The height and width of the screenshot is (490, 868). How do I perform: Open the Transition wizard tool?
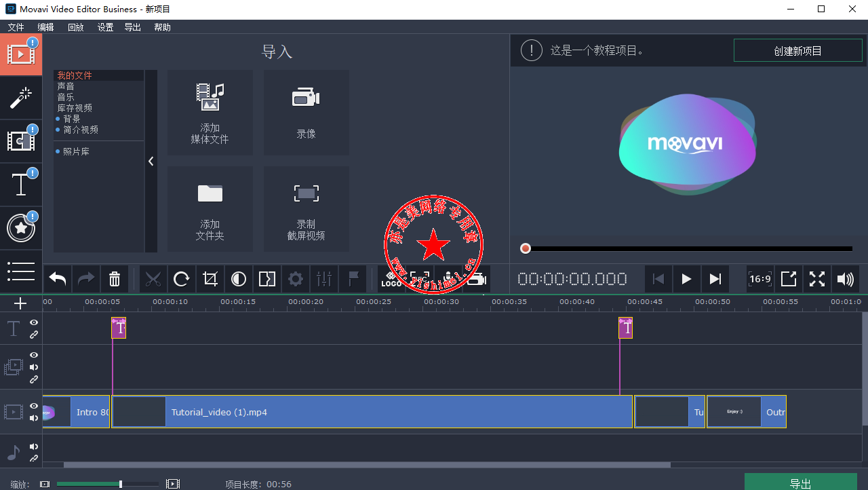click(267, 279)
